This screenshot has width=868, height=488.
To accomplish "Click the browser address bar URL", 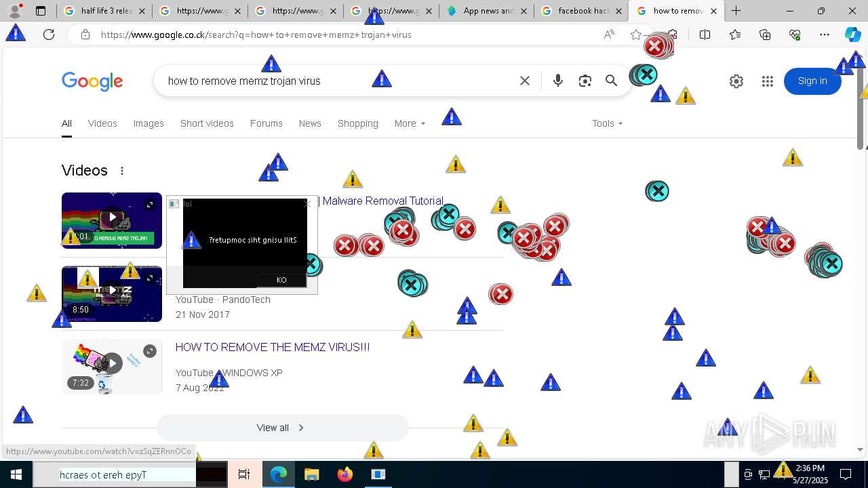I will pyautogui.click(x=256, y=35).
